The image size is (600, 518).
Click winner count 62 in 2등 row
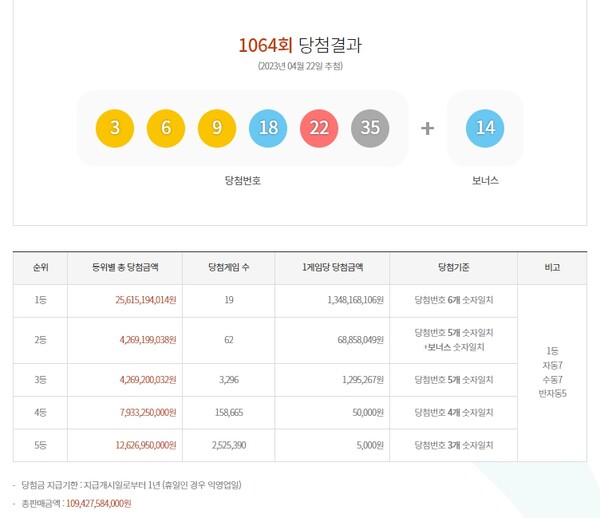coord(229,340)
